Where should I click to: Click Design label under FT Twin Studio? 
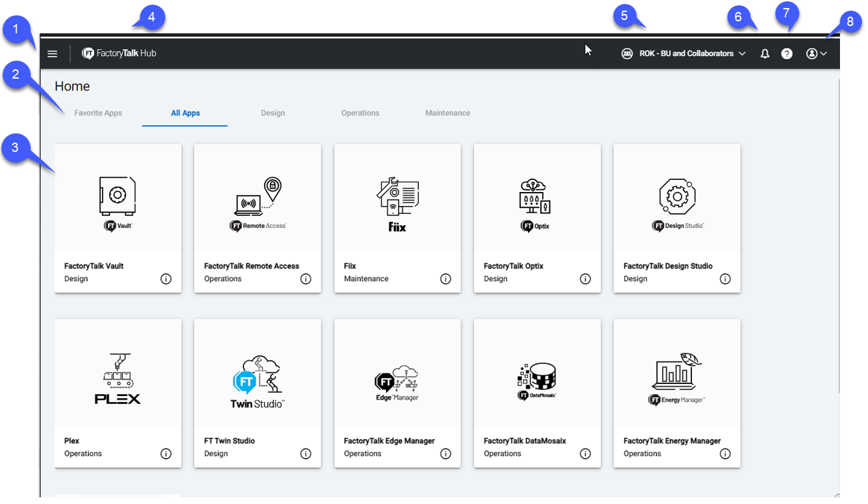pos(216,453)
